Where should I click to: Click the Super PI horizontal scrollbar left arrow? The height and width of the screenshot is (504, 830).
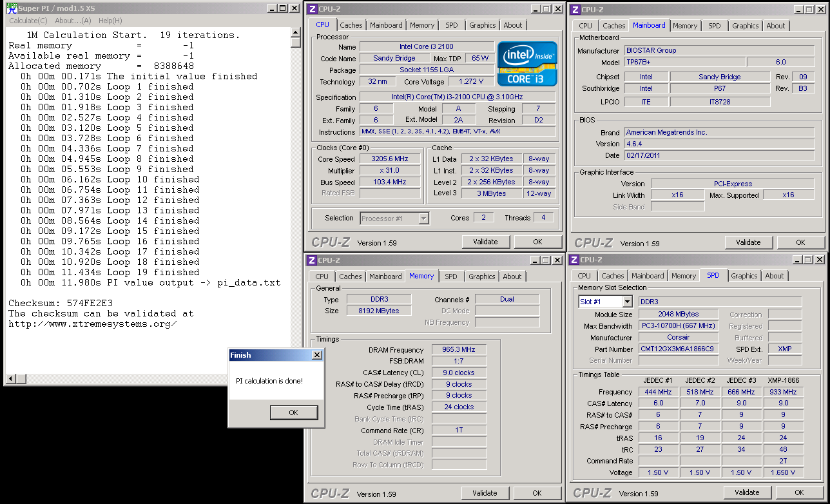(10, 378)
